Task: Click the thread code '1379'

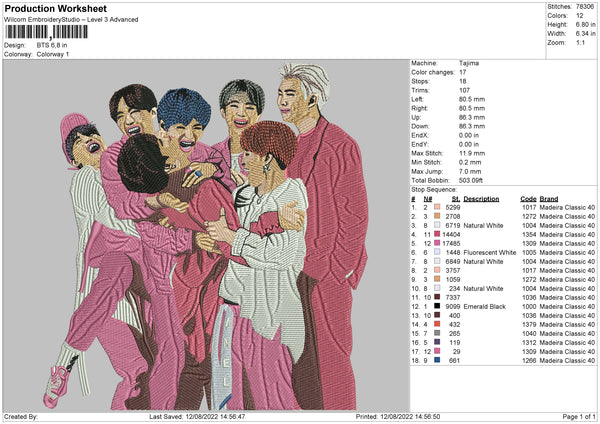Action: [529, 325]
